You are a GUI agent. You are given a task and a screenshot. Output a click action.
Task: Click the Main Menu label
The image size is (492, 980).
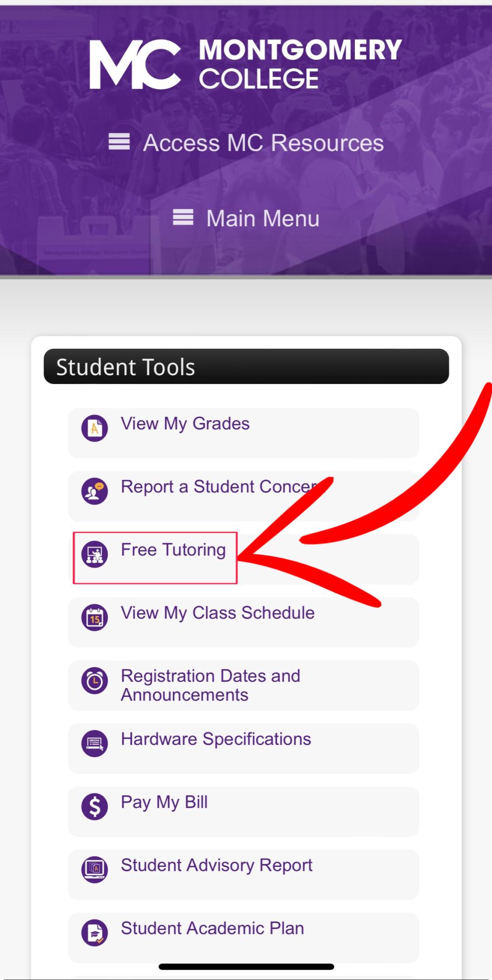[263, 218]
